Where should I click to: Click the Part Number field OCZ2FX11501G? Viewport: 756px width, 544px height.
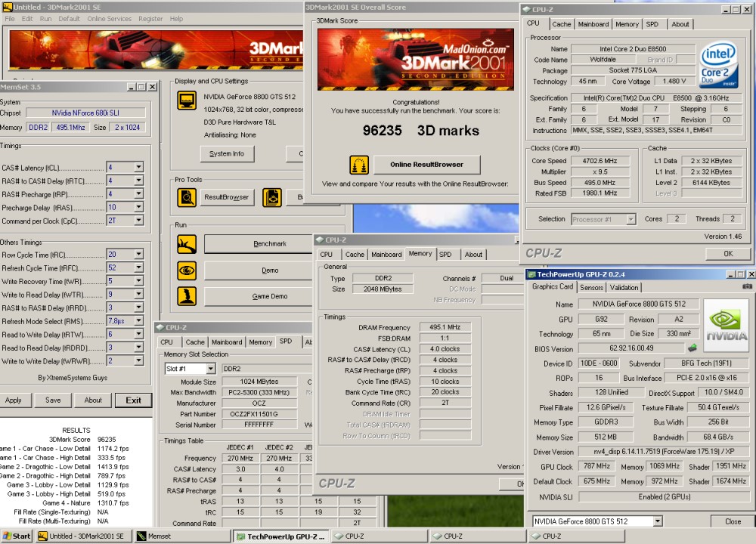(259, 414)
